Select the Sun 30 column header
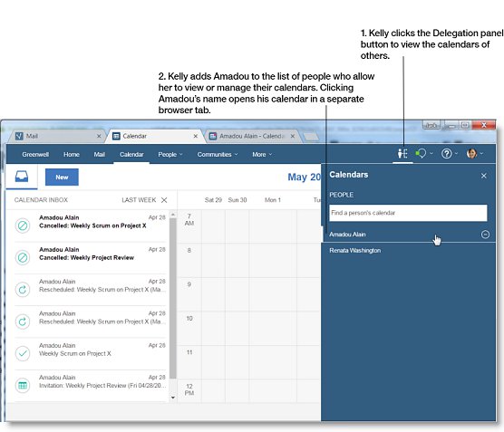The image size is (504, 432). (x=237, y=200)
